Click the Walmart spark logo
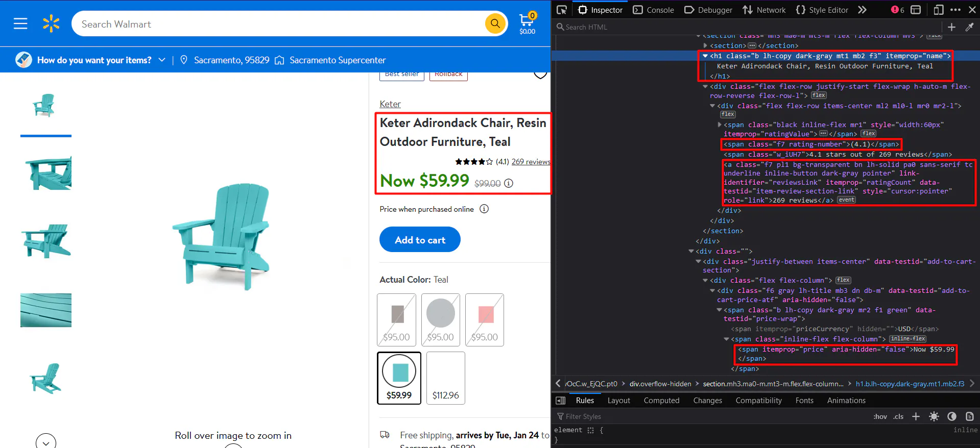 [51, 24]
